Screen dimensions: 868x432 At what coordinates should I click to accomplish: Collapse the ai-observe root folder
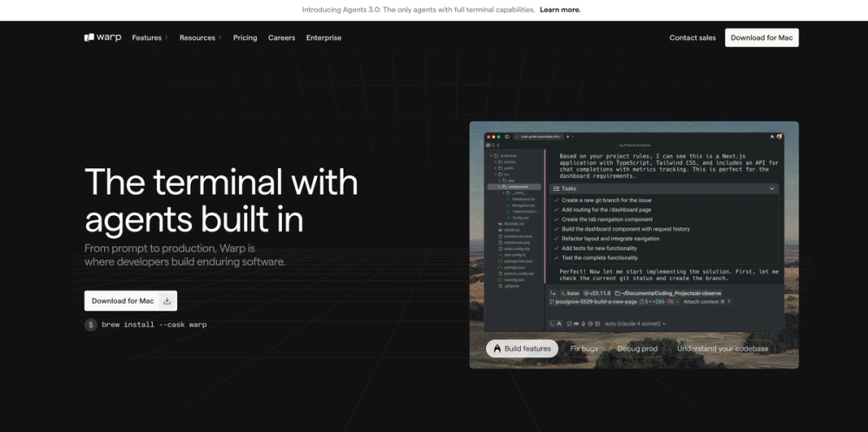pyautogui.click(x=491, y=156)
